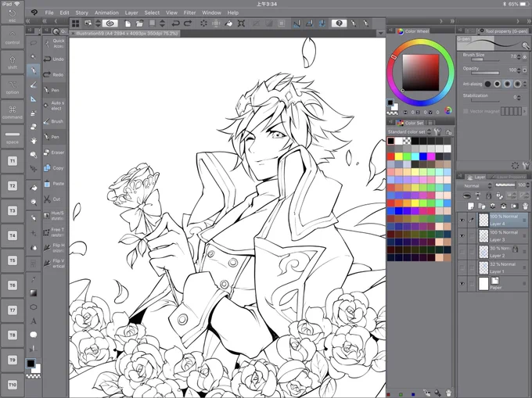Click Quick Access Undo button
The image size is (532, 398).
[54, 59]
